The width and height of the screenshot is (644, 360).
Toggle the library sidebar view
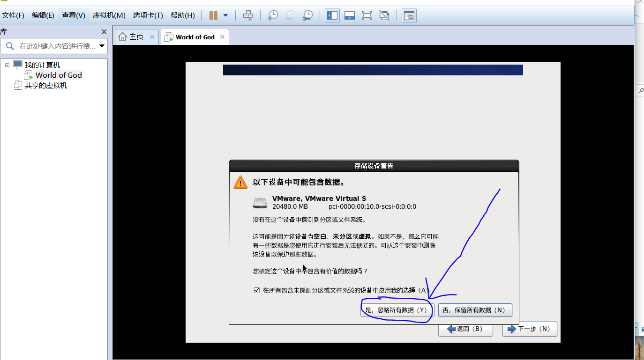click(x=332, y=15)
